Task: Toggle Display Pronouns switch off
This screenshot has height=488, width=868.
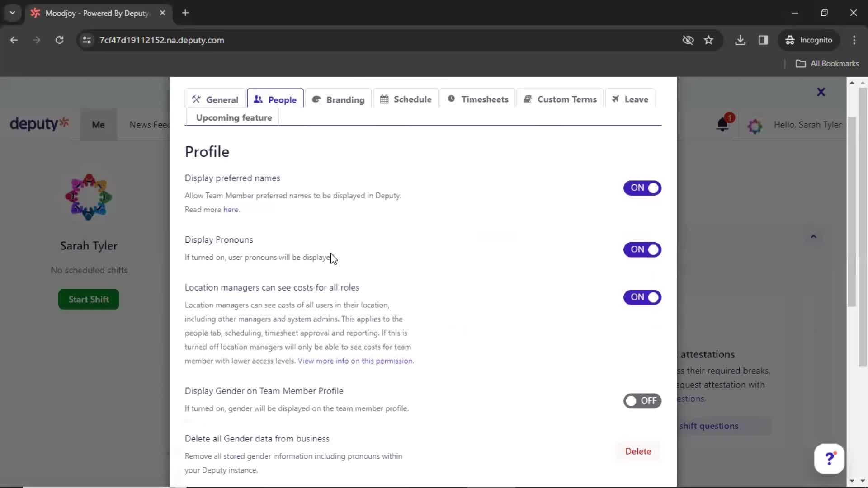Action: 643,249
